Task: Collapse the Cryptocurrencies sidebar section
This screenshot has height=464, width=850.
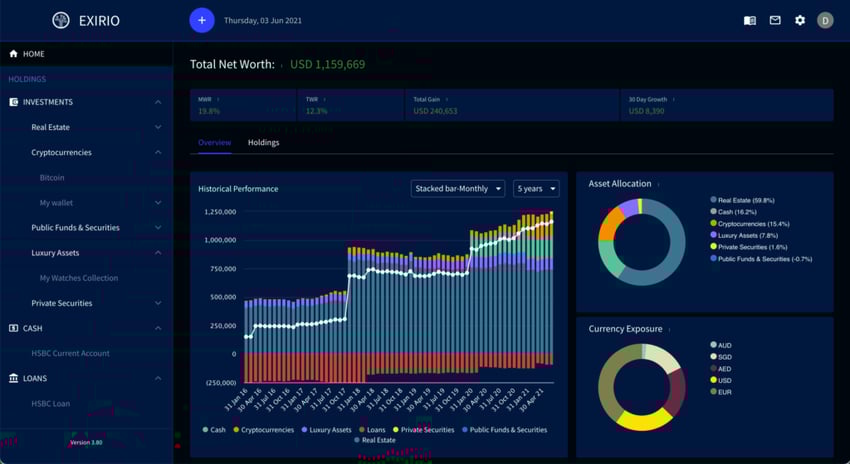Action: 158,152
